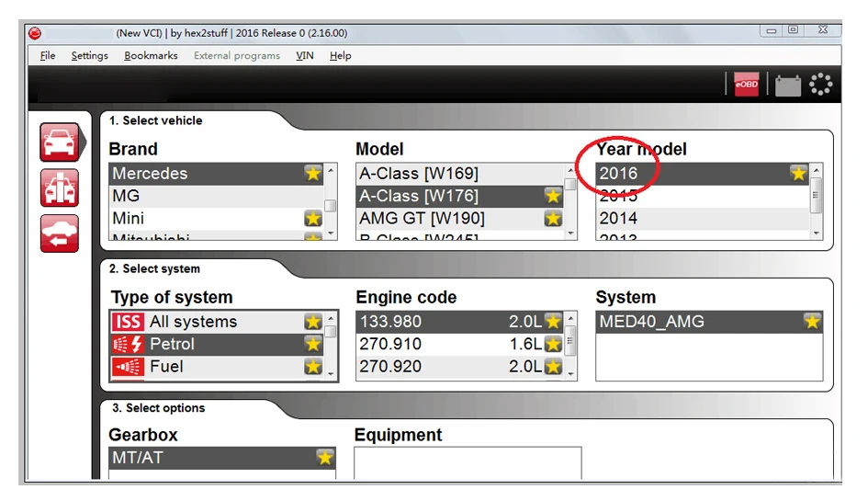Click the Brand list scrollbar thumb
Screen dimensions: 868x501
[x=330, y=206]
